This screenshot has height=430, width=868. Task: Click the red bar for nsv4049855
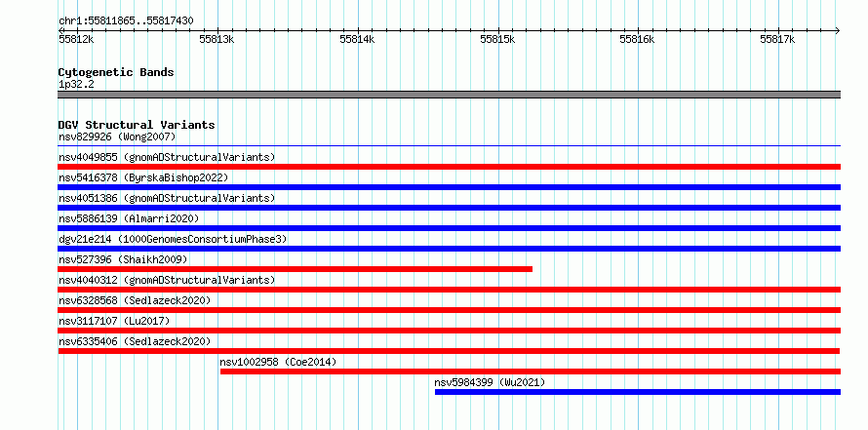[x=450, y=167]
